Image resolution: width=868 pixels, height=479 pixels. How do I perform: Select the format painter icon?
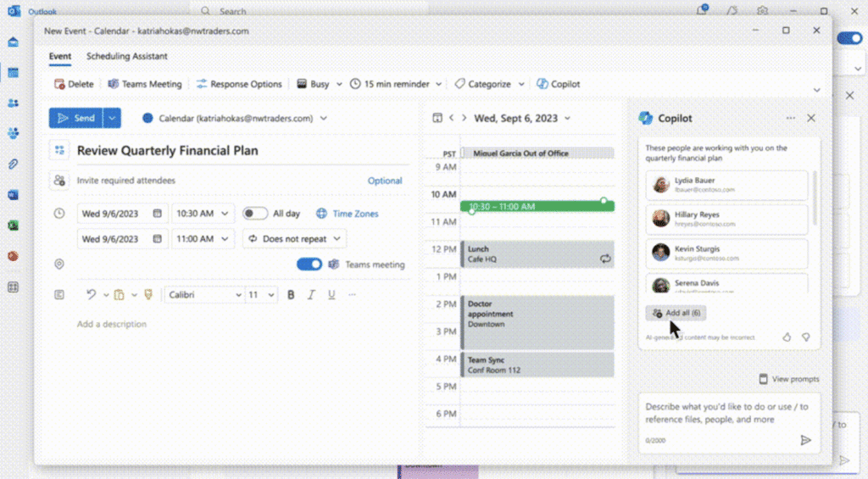(148, 294)
